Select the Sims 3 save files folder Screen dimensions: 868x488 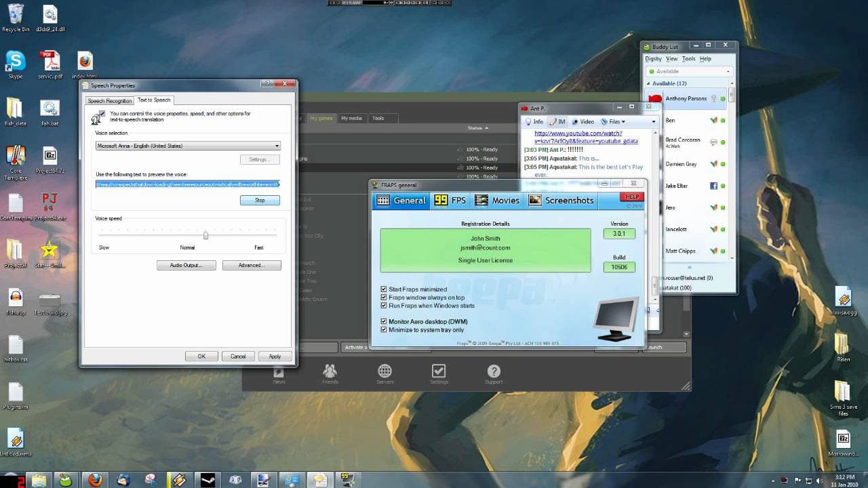click(x=843, y=399)
